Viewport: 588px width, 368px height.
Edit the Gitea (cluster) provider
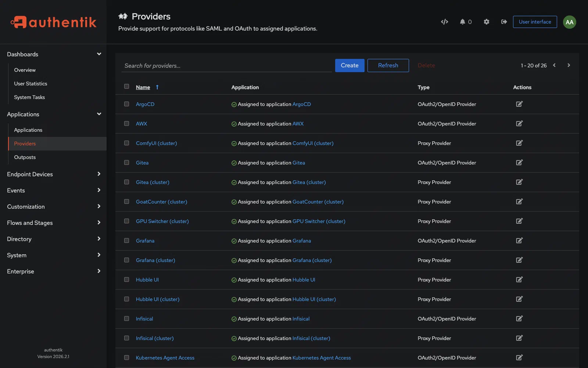tap(519, 182)
